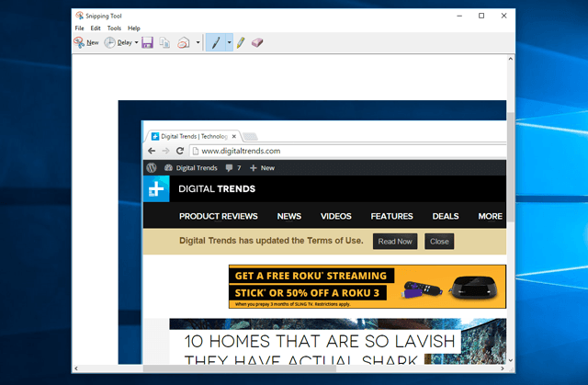Open the Delay timer button
This screenshot has width=588, height=385.
[x=118, y=43]
